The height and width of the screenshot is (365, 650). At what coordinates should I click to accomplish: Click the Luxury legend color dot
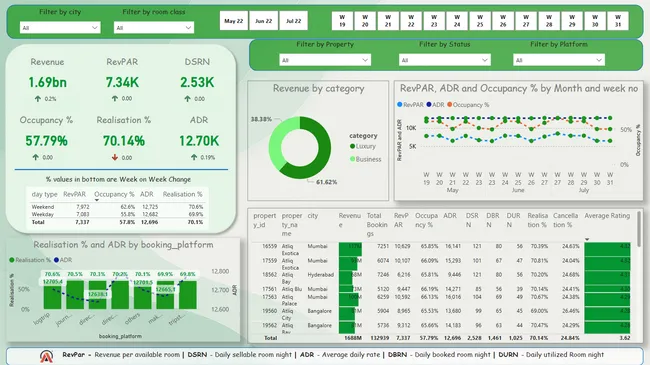(352, 146)
